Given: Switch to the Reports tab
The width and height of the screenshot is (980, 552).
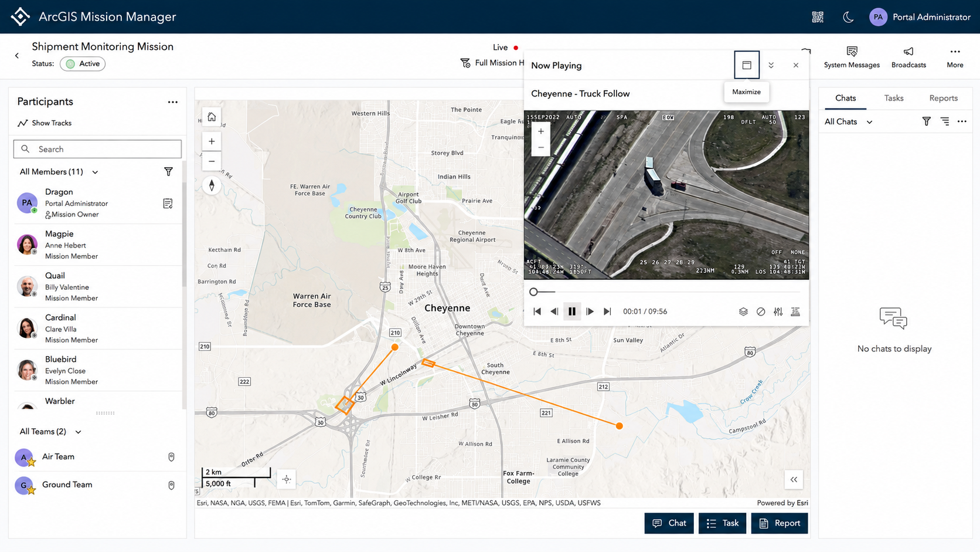Looking at the screenshot, I should tap(943, 98).
